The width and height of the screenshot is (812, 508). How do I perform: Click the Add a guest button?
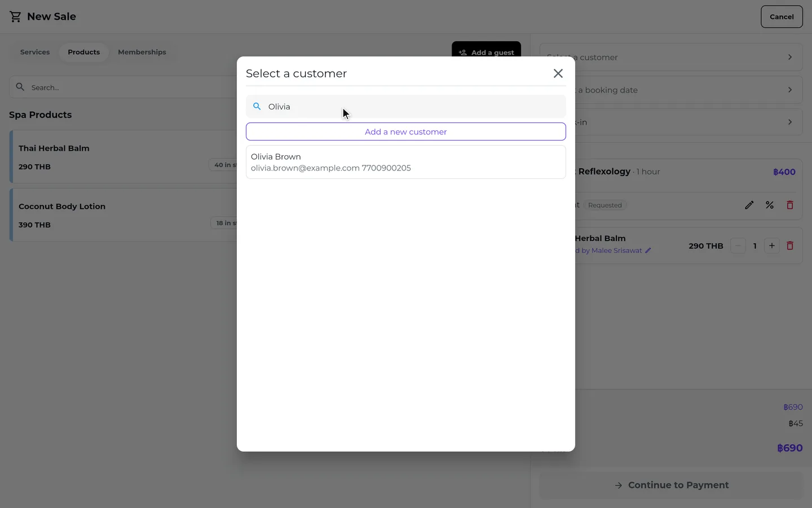486,52
